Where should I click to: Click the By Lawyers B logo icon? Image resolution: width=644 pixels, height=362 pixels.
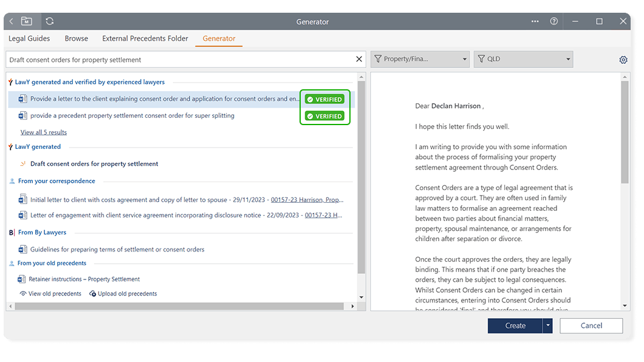12,233
